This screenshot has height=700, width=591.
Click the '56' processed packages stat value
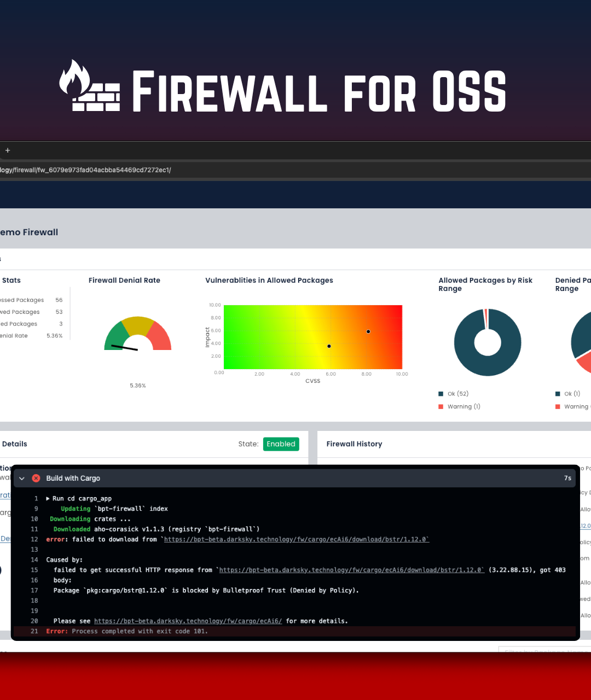pyautogui.click(x=59, y=300)
